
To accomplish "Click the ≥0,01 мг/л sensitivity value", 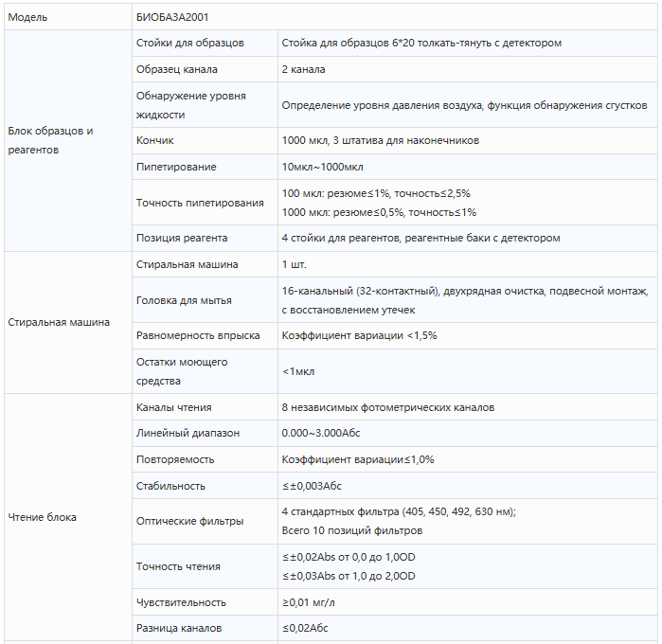I will point(308,602).
